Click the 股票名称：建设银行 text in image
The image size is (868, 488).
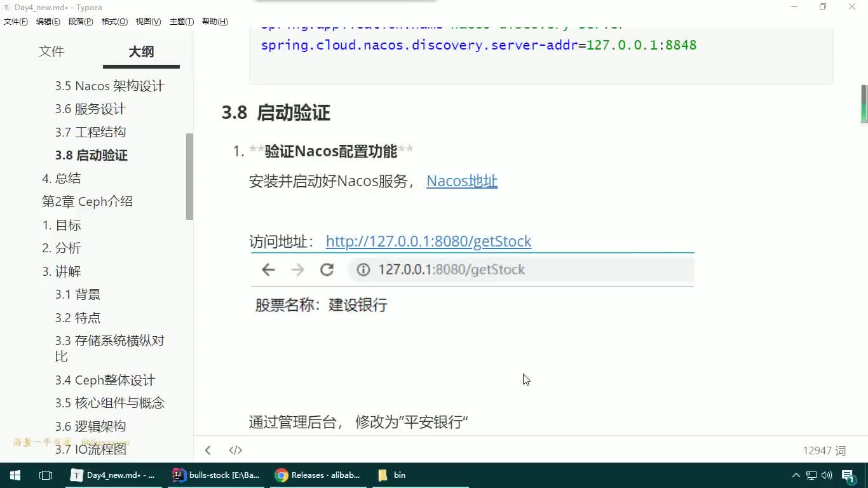point(321,305)
